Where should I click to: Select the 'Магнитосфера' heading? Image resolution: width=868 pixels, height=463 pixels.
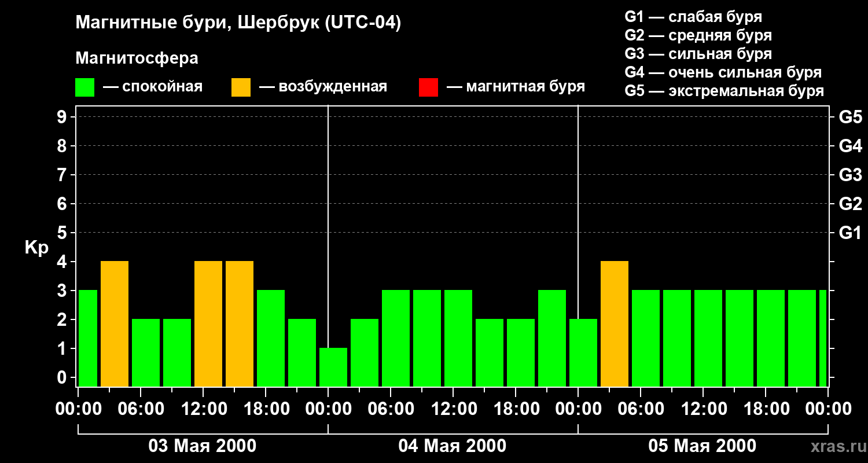[137, 58]
